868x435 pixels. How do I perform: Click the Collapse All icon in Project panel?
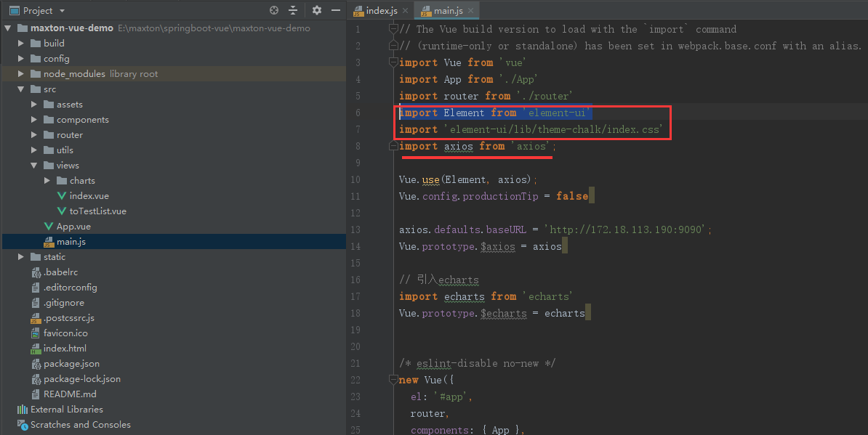[293, 10]
